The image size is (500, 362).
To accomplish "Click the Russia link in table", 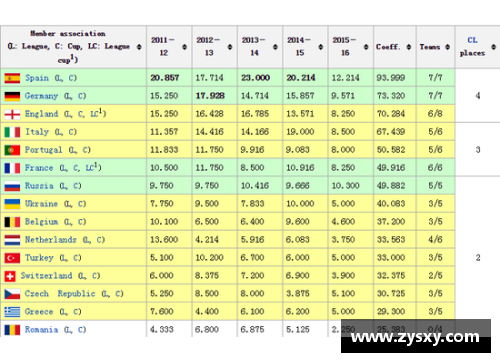I will pos(39,186).
